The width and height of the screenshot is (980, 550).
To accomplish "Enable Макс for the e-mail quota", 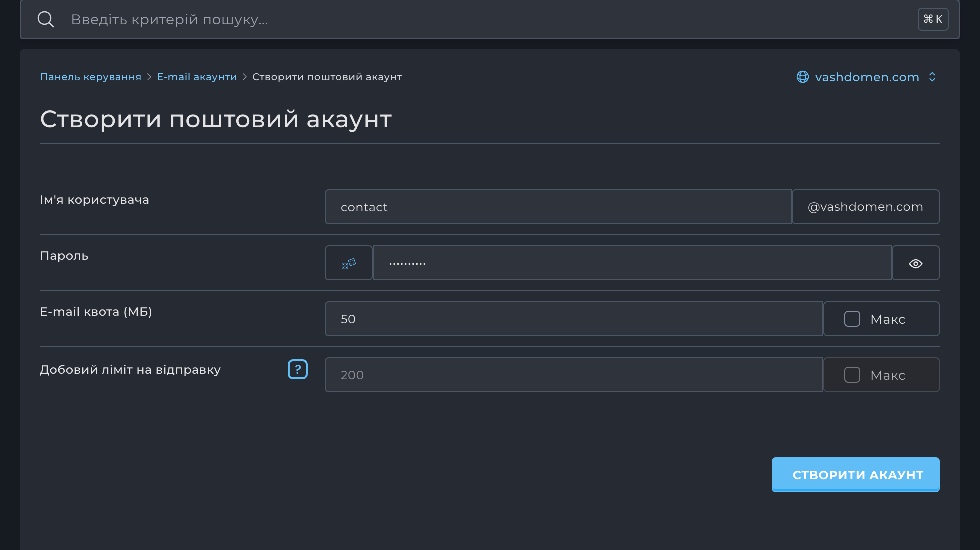I will pyautogui.click(x=852, y=318).
